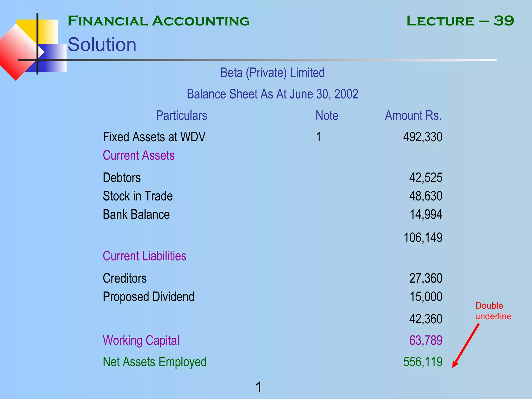Click the Lecture – 39 heading
Image resolution: width=532 pixels, height=399 pixels.
(x=460, y=21)
